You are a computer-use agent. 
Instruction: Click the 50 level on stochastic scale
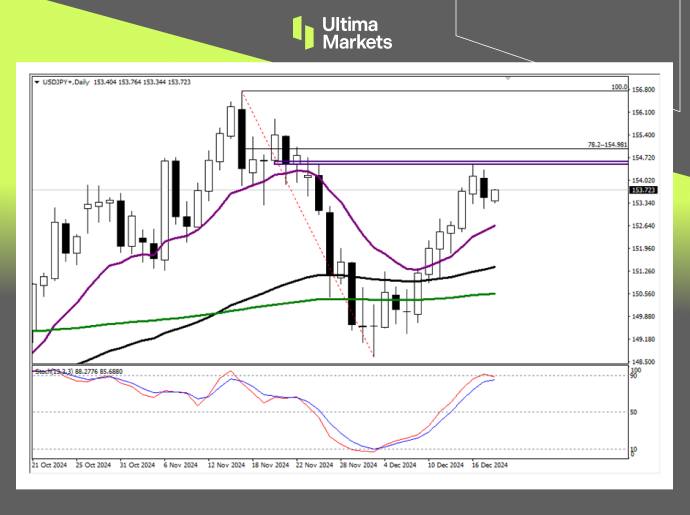[x=635, y=412]
